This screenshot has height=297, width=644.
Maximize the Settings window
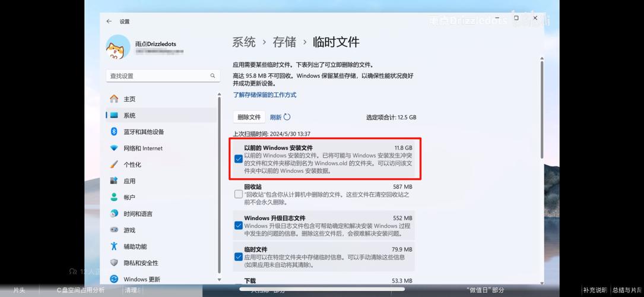coord(516,18)
